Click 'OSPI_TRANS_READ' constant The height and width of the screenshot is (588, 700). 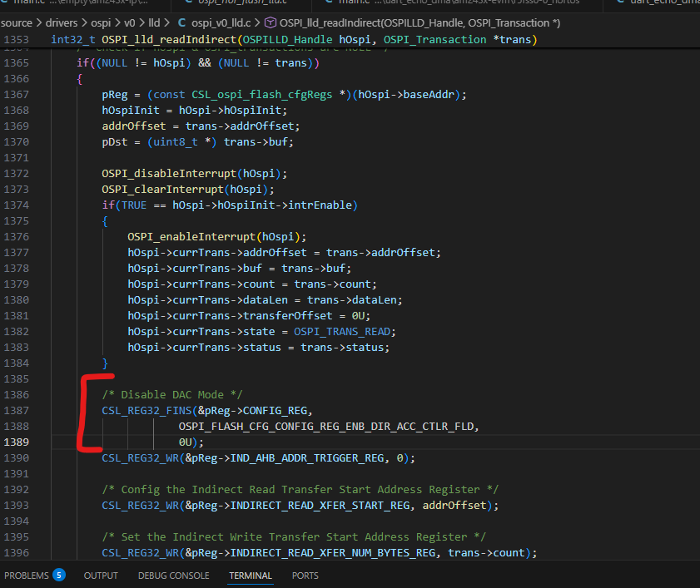coord(342,332)
